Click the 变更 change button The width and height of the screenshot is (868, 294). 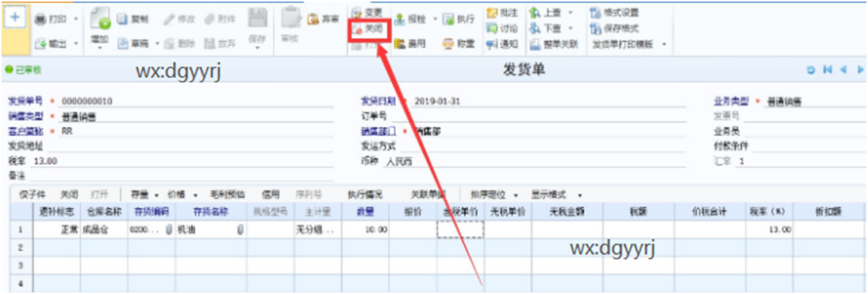367,12
